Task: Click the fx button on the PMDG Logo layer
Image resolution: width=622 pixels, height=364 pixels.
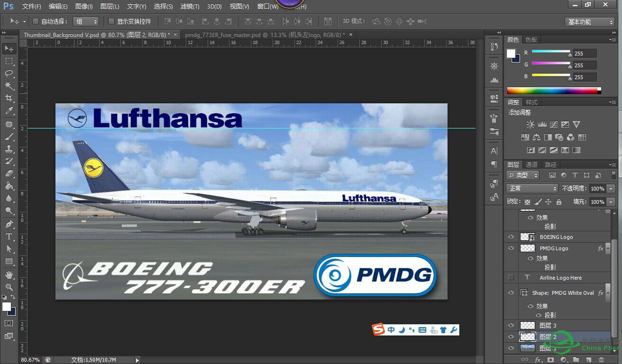Action: 601,248
